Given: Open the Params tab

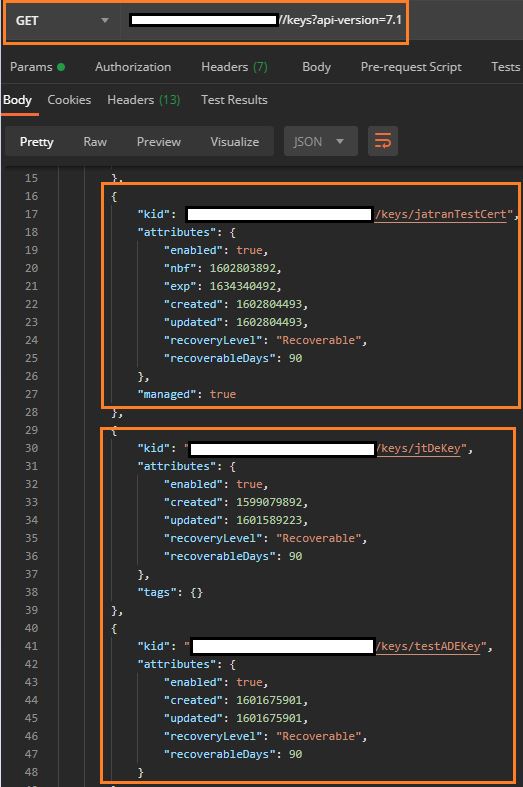Looking at the screenshot, I should coord(37,67).
